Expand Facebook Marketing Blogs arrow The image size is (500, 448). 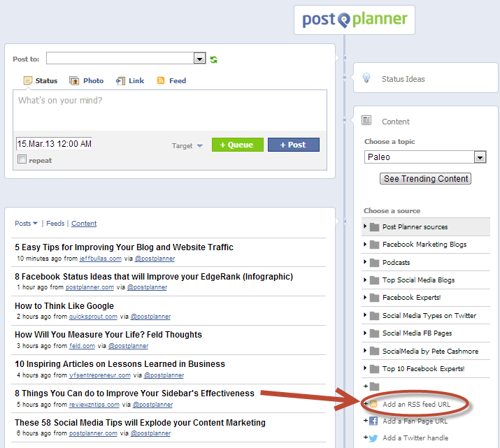365,244
